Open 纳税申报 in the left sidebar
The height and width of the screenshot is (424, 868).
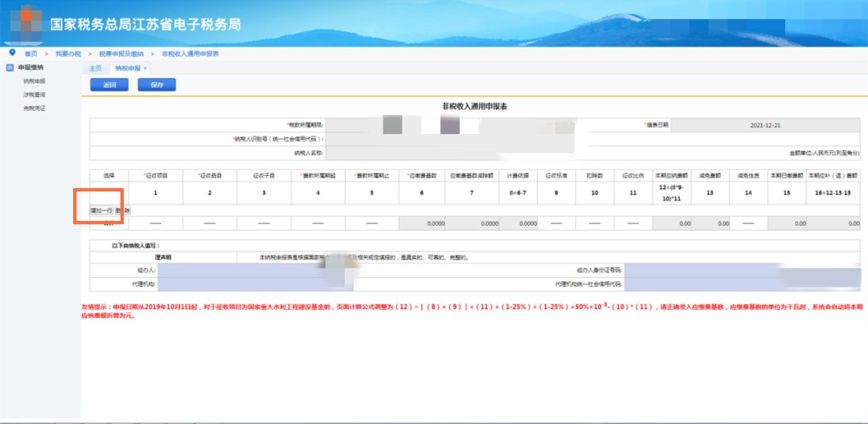pos(35,81)
